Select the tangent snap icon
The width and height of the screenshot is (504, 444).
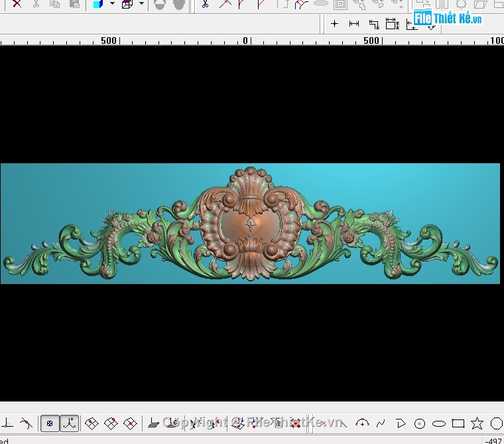pyautogui.click(x=26, y=423)
